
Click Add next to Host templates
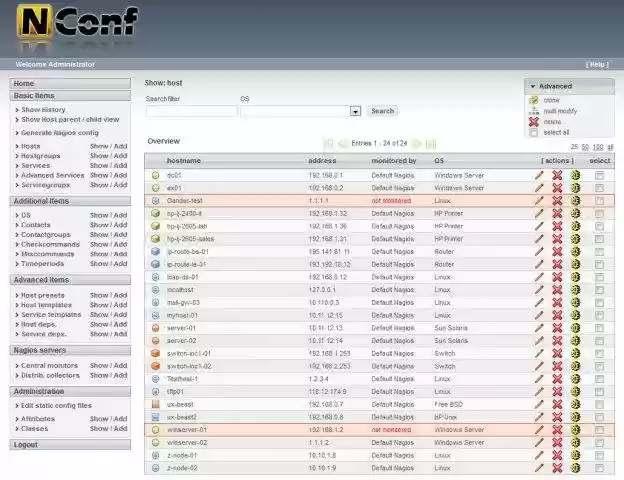pyautogui.click(x=121, y=305)
